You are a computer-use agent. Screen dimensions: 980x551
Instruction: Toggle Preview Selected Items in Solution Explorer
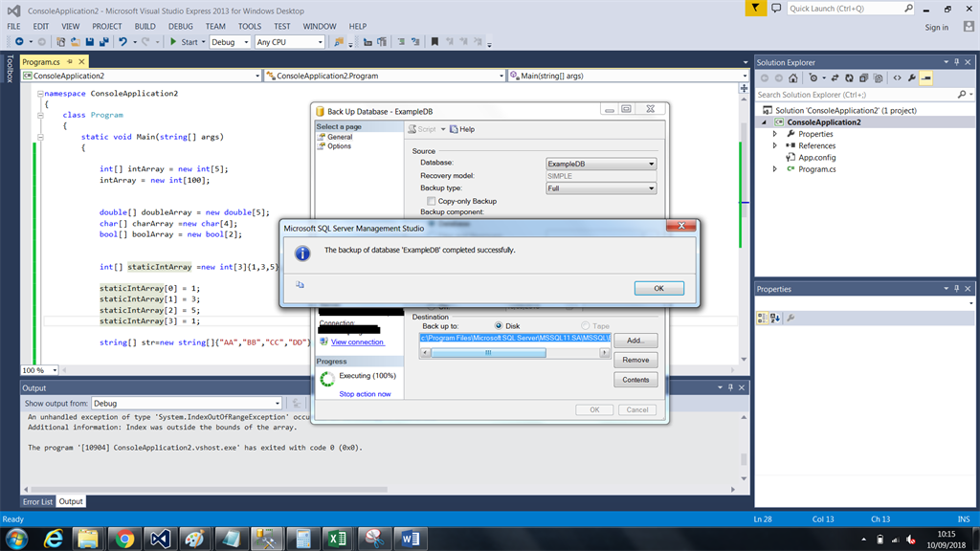point(926,78)
